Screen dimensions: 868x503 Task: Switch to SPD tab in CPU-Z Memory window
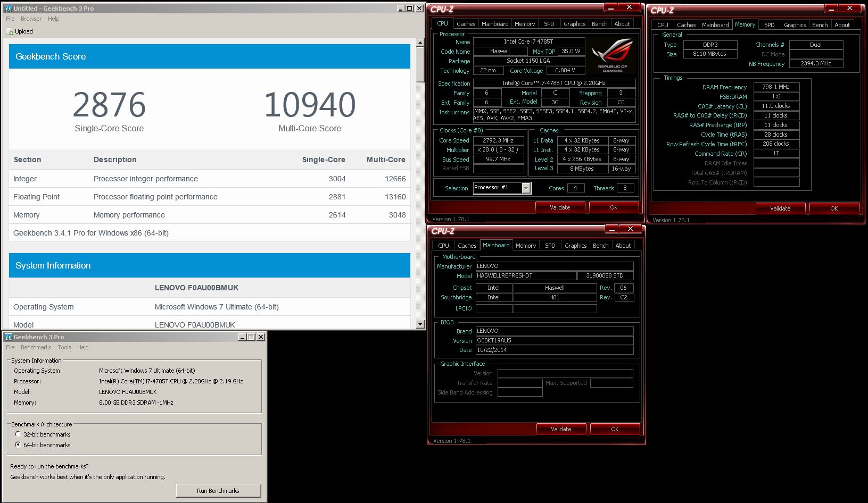(770, 25)
